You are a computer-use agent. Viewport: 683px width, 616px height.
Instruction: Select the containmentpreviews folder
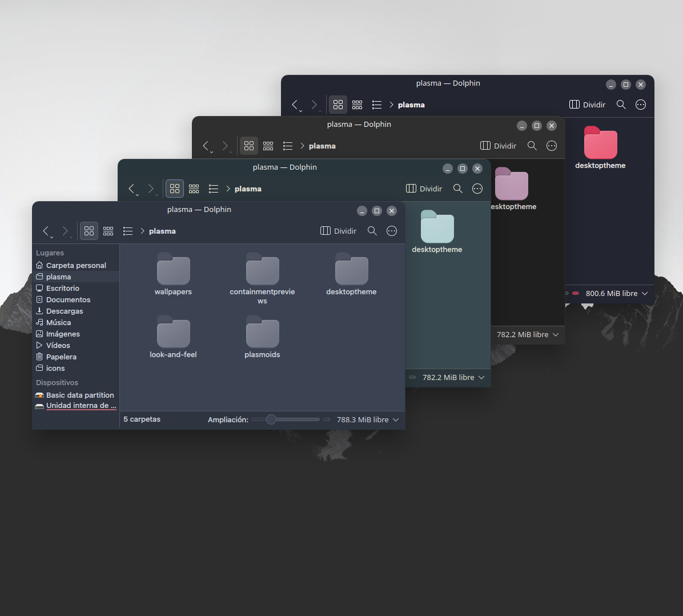[x=262, y=278]
